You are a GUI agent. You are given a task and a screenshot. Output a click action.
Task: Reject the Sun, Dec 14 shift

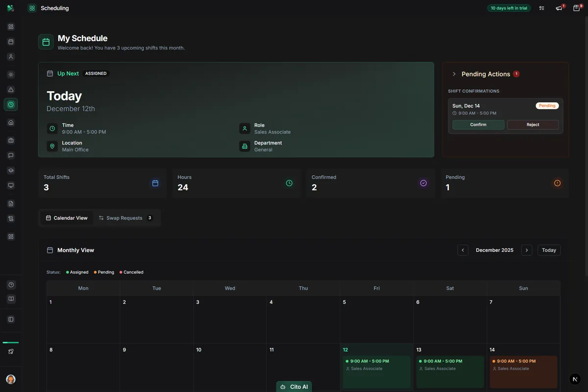533,124
